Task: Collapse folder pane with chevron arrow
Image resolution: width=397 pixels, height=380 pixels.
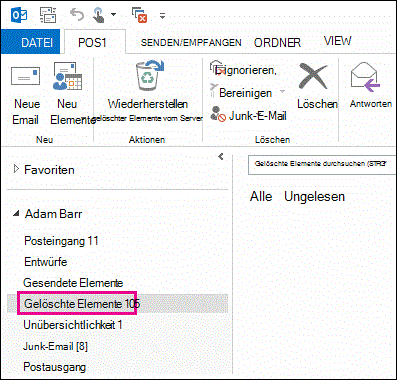Action: pos(221,156)
